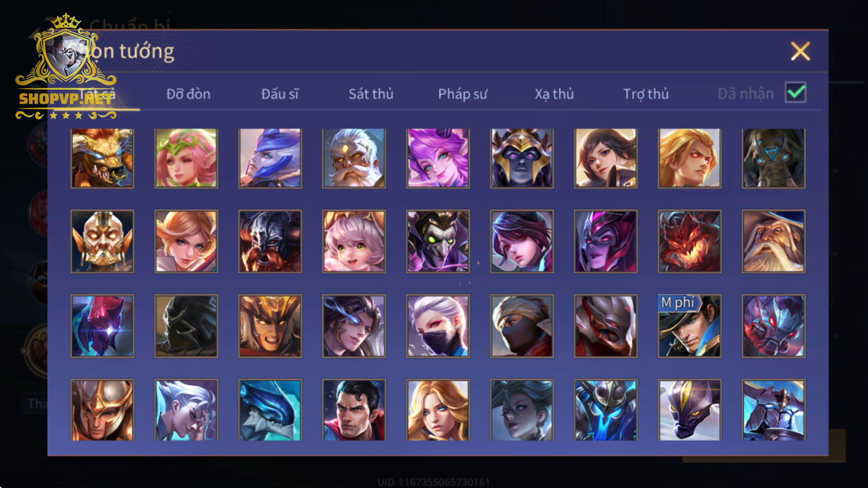Select the old bearded wizard with hat

pyautogui.click(x=774, y=241)
